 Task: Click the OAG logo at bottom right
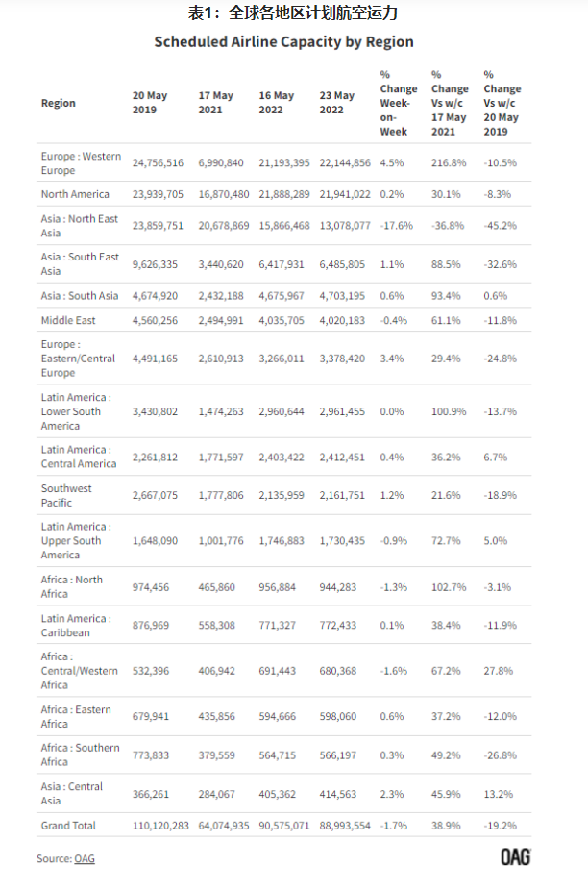click(515, 857)
